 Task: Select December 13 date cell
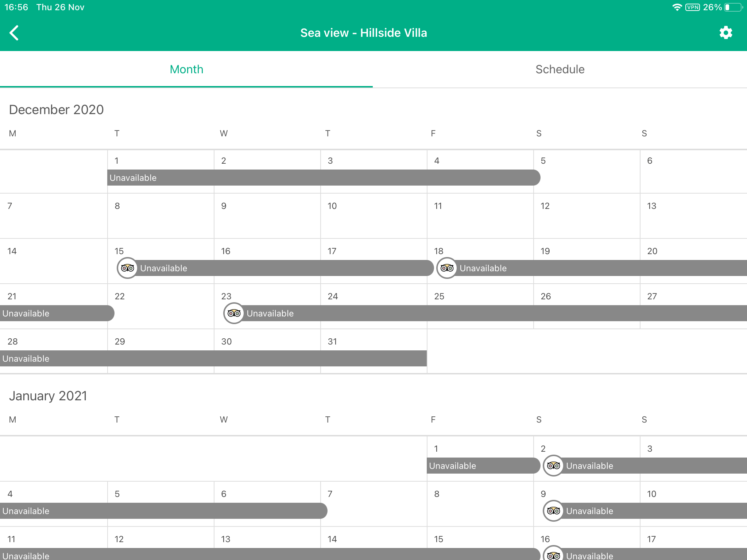pyautogui.click(x=694, y=216)
